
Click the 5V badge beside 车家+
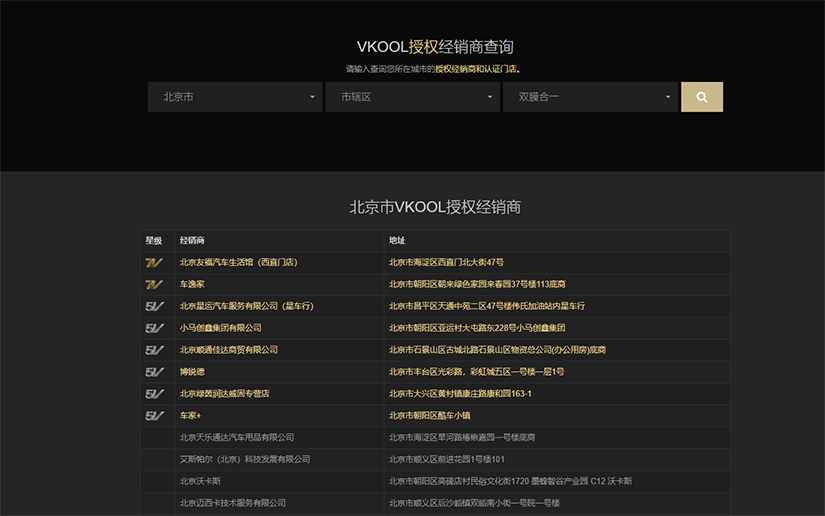[154, 416]
